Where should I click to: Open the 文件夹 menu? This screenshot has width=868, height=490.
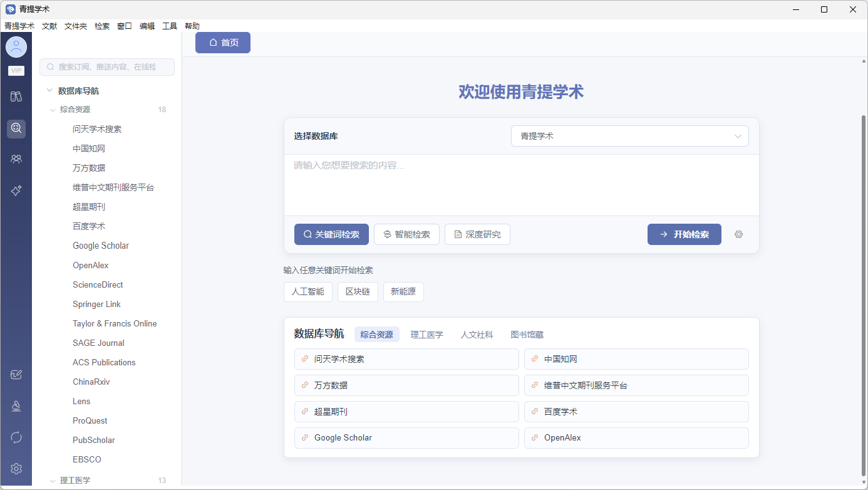point(76,26)
